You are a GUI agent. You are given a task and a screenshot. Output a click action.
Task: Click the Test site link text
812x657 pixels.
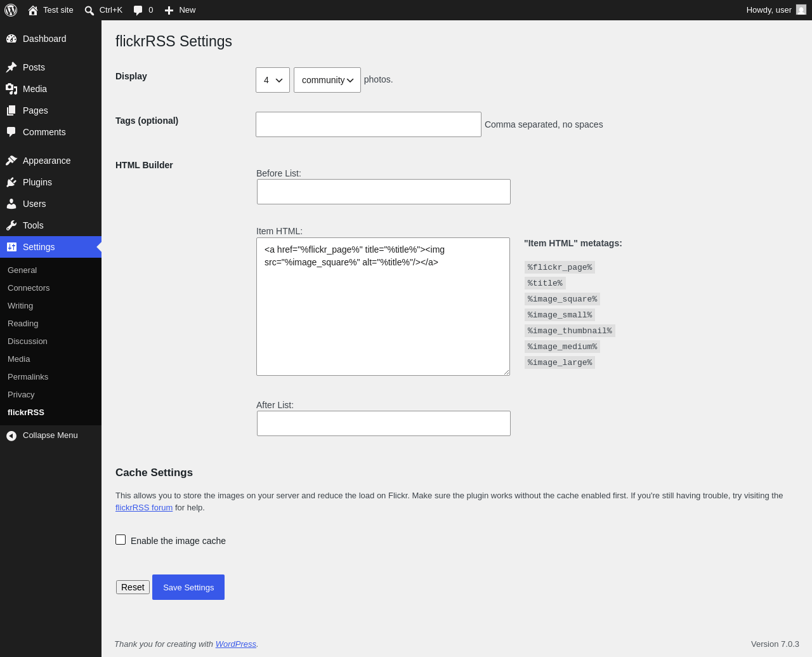(58, 10)
